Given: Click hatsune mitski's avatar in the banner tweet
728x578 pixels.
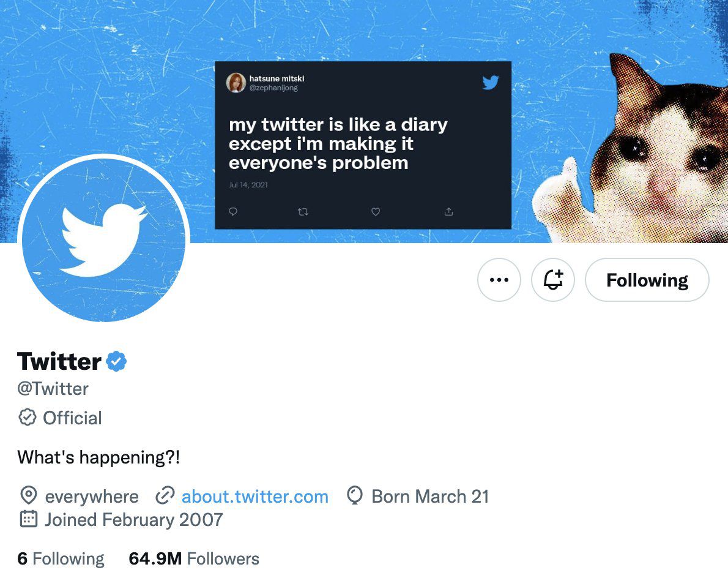Looking at the screenshot, I should pos(237,83).
